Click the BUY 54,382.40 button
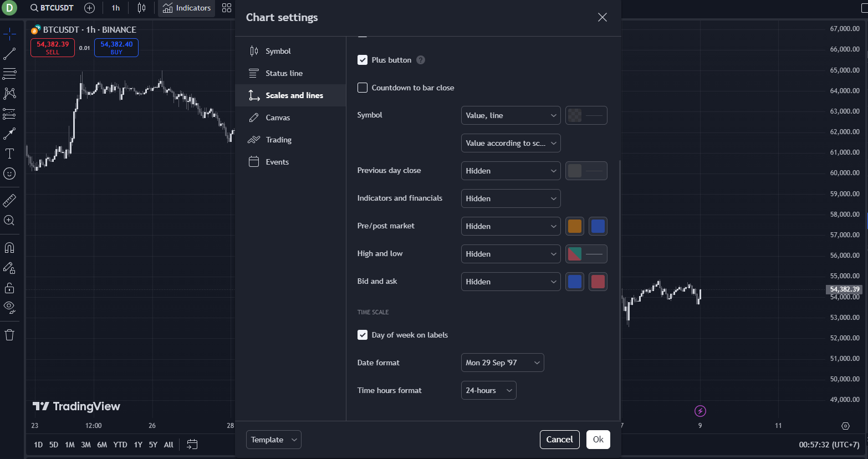Image resolution: width=868 pixels, height=459 pixels. [x=116, y=48]
